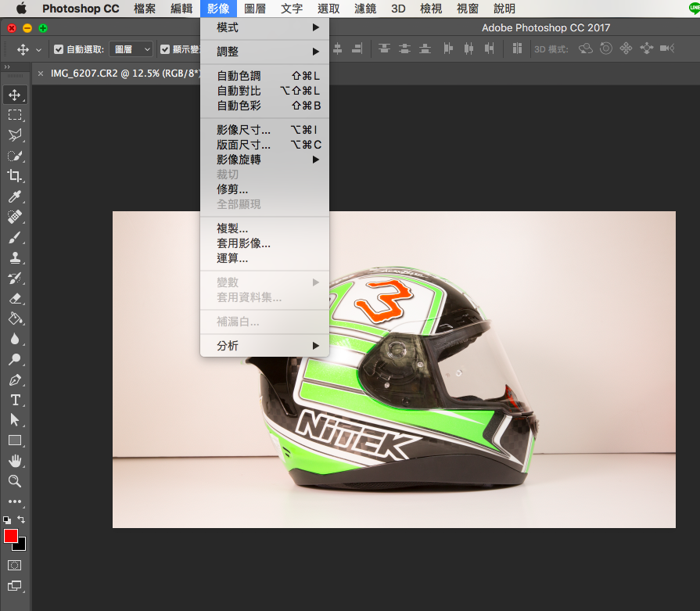Select the Crop tool
Viewport: 700px width, 611px height.
click(15, 176)
